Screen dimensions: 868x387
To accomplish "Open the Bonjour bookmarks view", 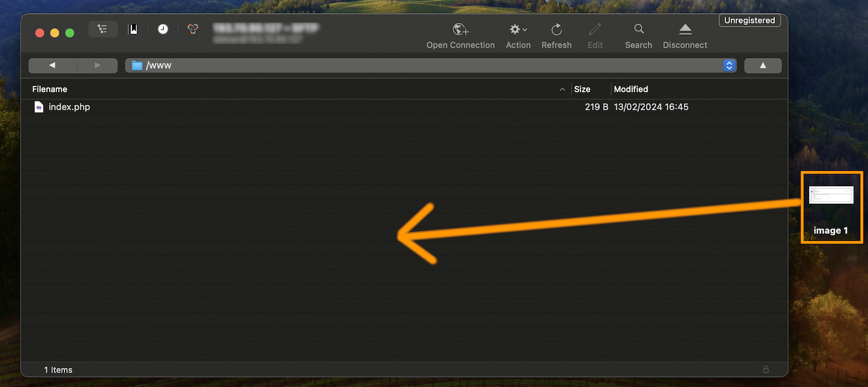I will 193,29.
